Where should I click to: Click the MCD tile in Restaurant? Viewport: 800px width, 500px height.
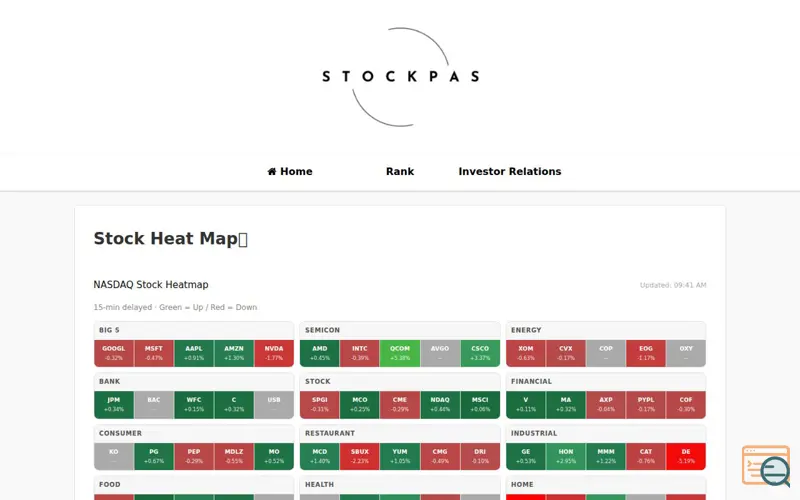320,456
